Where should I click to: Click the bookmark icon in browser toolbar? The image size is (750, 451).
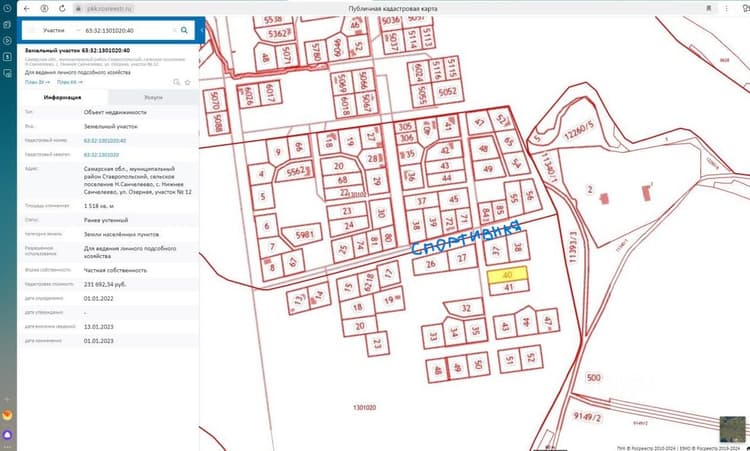coord(709,9)
